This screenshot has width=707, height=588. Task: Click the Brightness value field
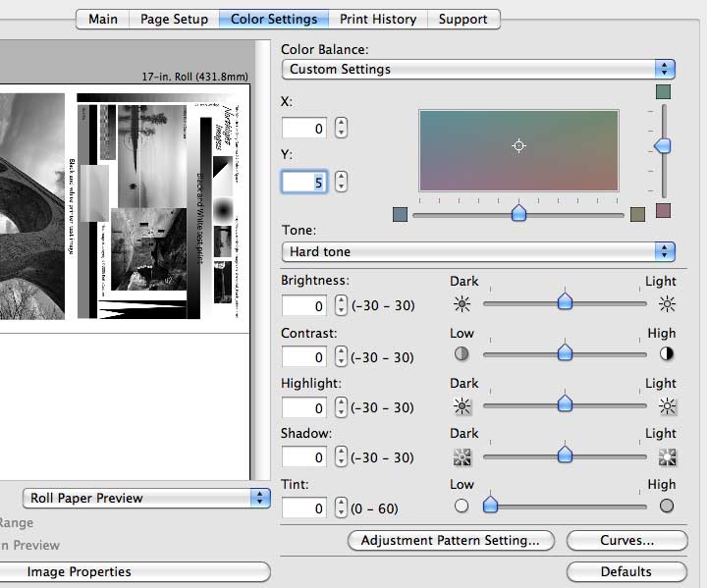pos(304,305)
